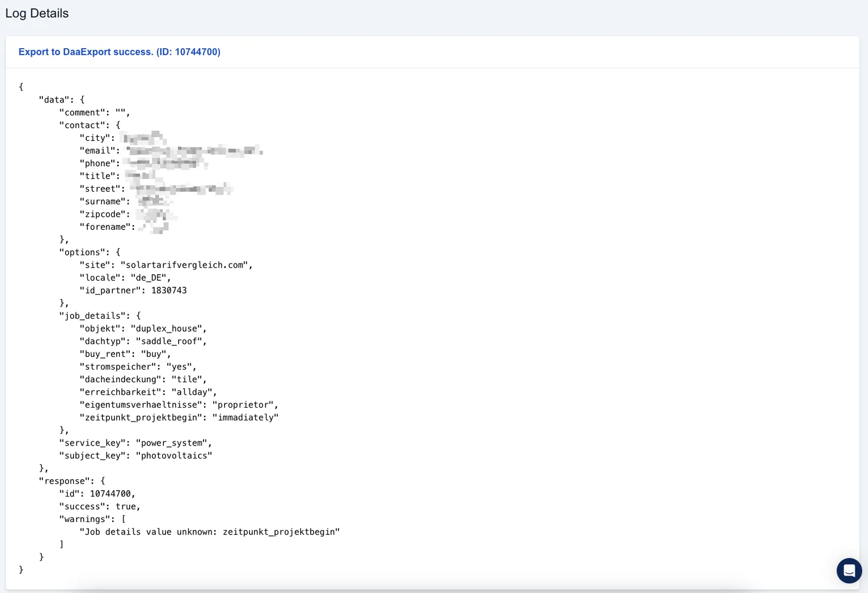Viewport: 868px width, 593px height.
Task: Click the 'Log Details' page title
Action: tap(37, 14)
